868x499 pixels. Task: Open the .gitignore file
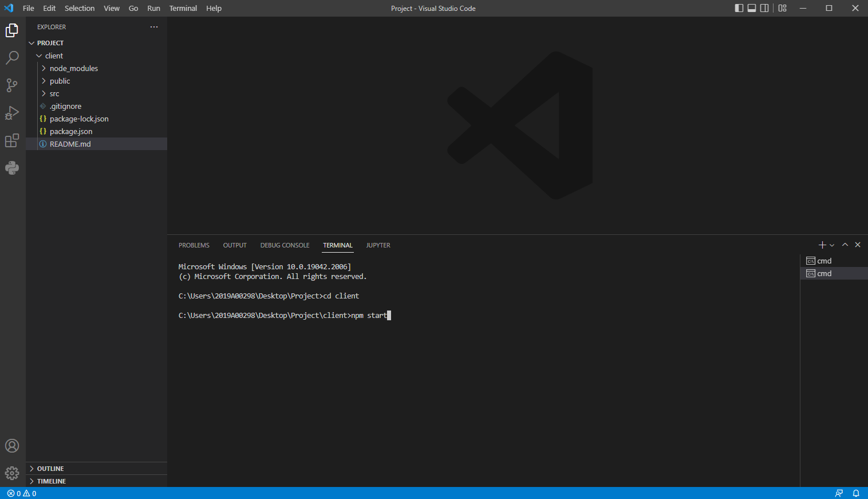point(96,106)
